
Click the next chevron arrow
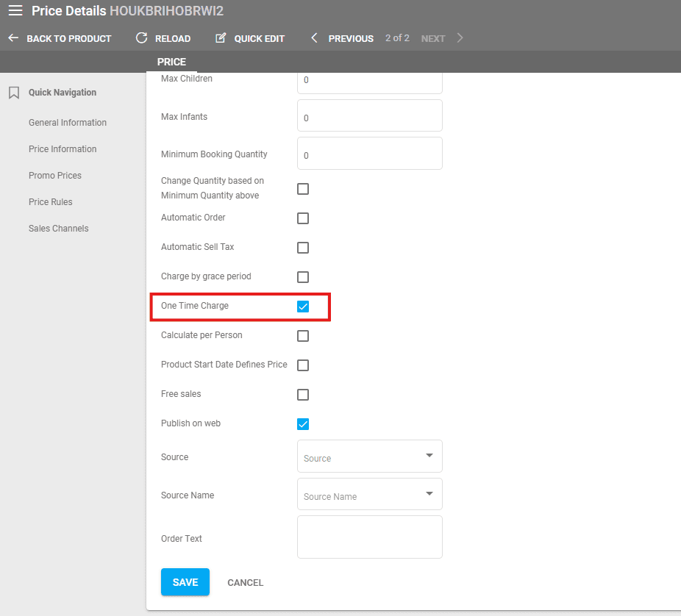tap(460, 38)
